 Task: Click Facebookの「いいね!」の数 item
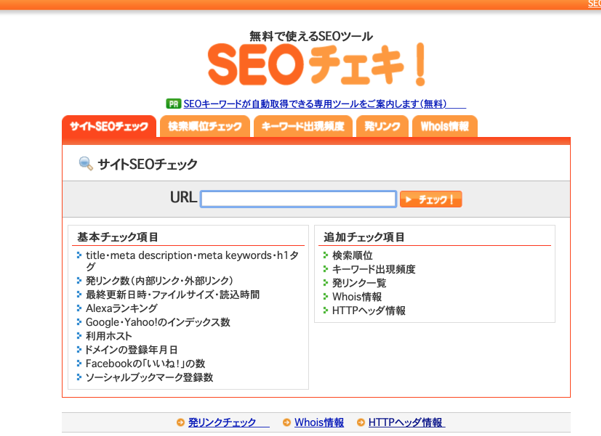coord(145,363)
